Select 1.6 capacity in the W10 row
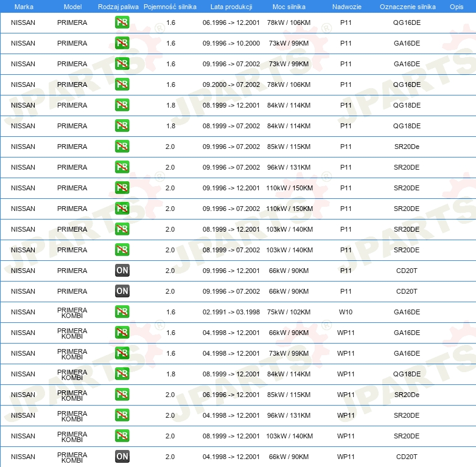 coord(170,312)
